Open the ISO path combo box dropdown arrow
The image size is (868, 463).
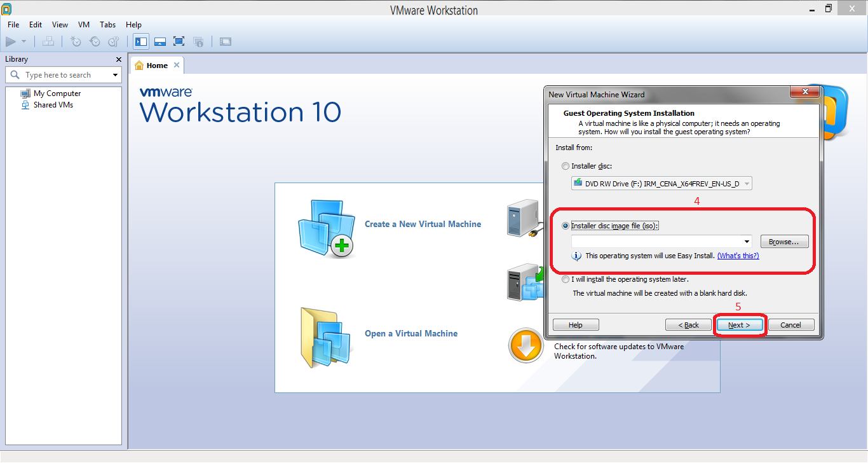(747, 242)
